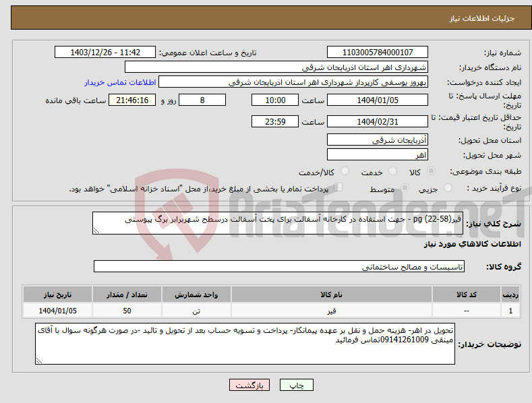Click the delivery city field اهر

(378, 155)
